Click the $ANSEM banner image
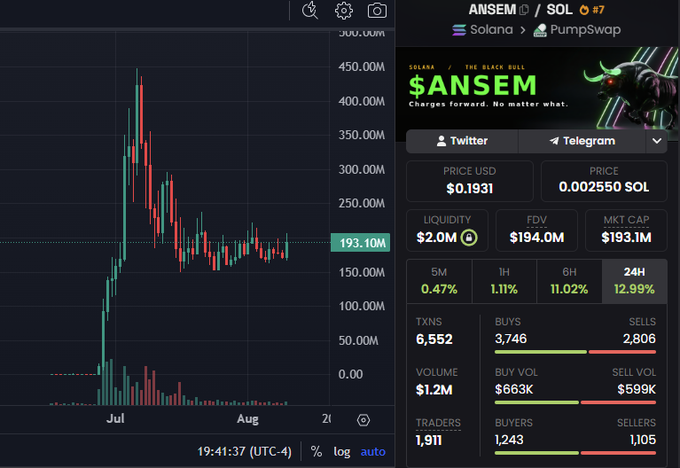This screenshot has width=680, height=468. (537, 88)
